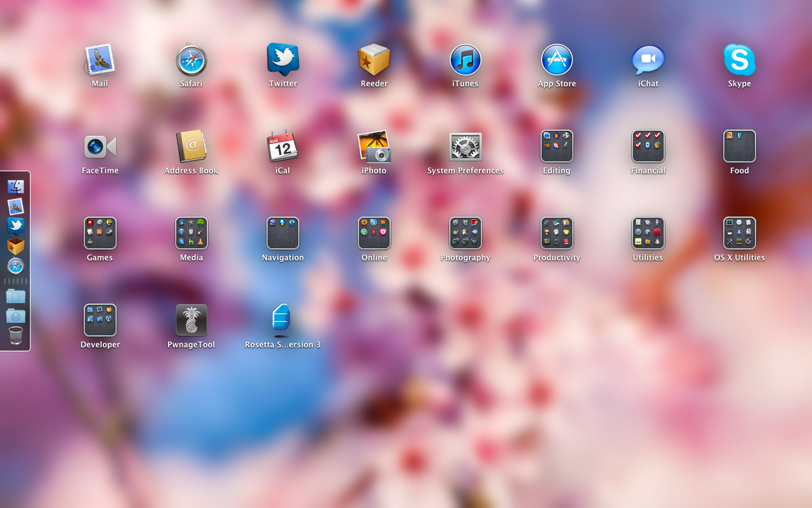Open the Online folder
The image size is (812, 508).
point(374,233)
